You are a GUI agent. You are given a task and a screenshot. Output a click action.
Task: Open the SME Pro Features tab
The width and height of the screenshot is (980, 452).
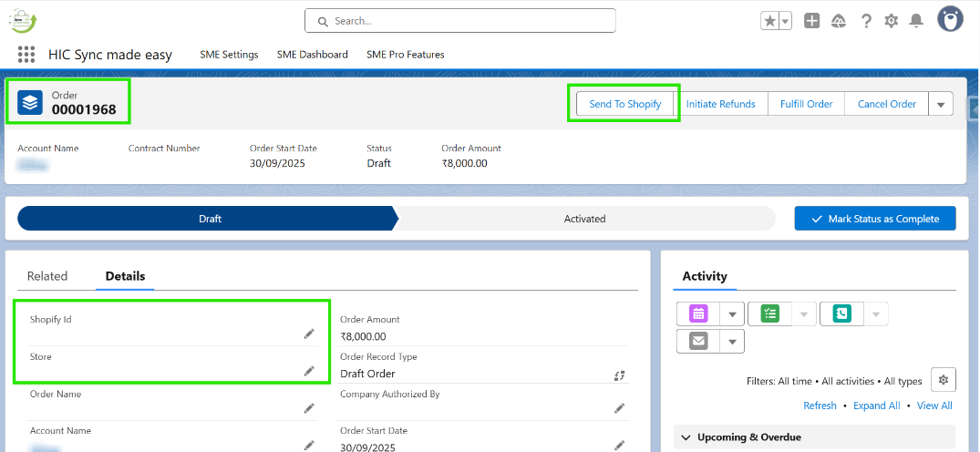click(x=406, y=55)
